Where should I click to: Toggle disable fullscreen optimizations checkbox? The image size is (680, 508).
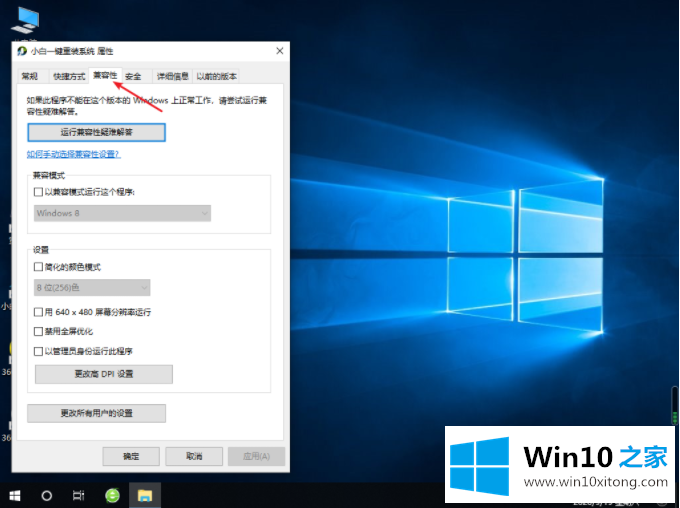[38, 331]
